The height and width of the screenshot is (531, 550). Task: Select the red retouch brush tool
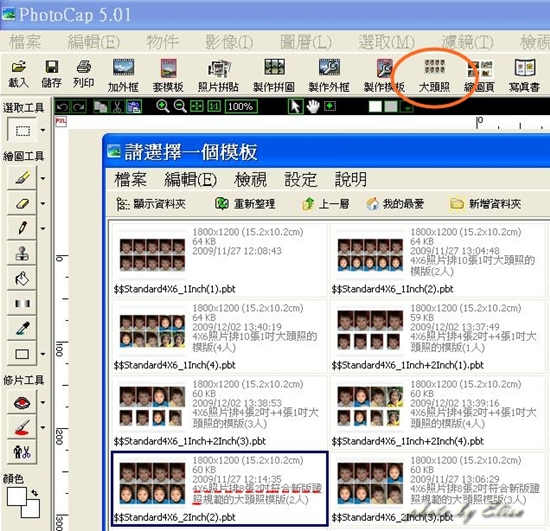[22, 427]
